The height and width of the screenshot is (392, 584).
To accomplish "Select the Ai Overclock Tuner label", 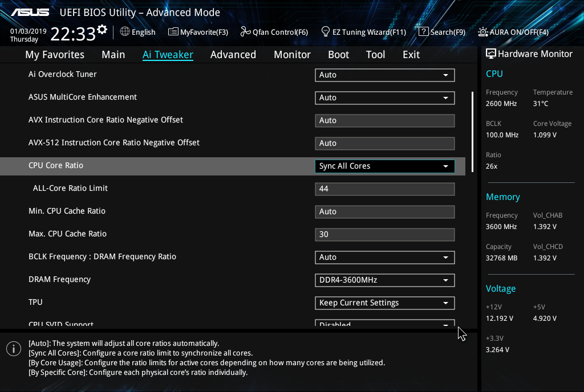I will (x=63, y=75).
